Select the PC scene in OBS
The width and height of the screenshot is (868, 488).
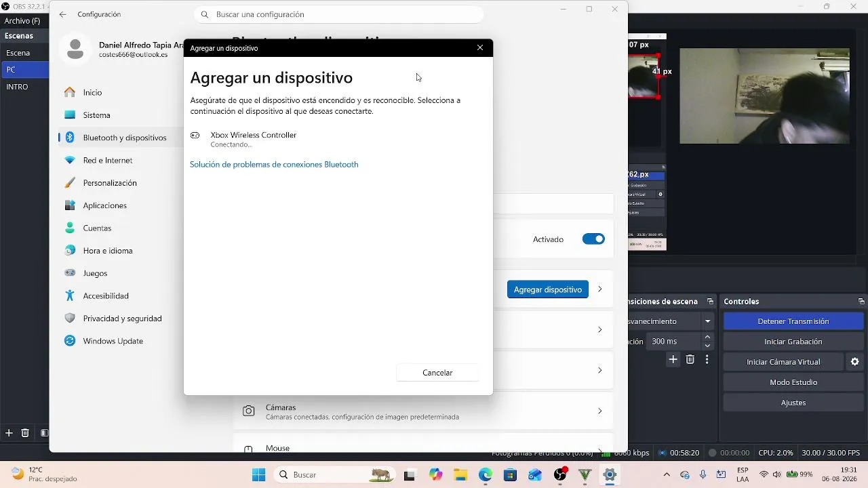tap(24, 70)
